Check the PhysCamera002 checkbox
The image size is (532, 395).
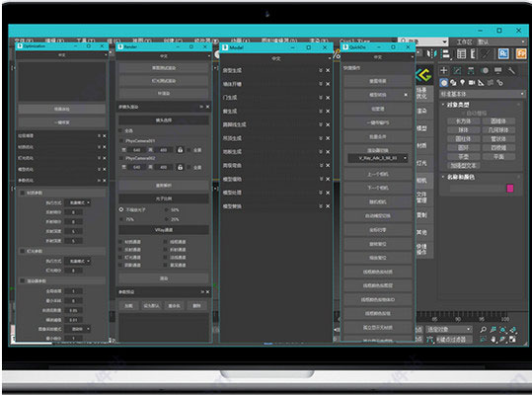point(121,158)
